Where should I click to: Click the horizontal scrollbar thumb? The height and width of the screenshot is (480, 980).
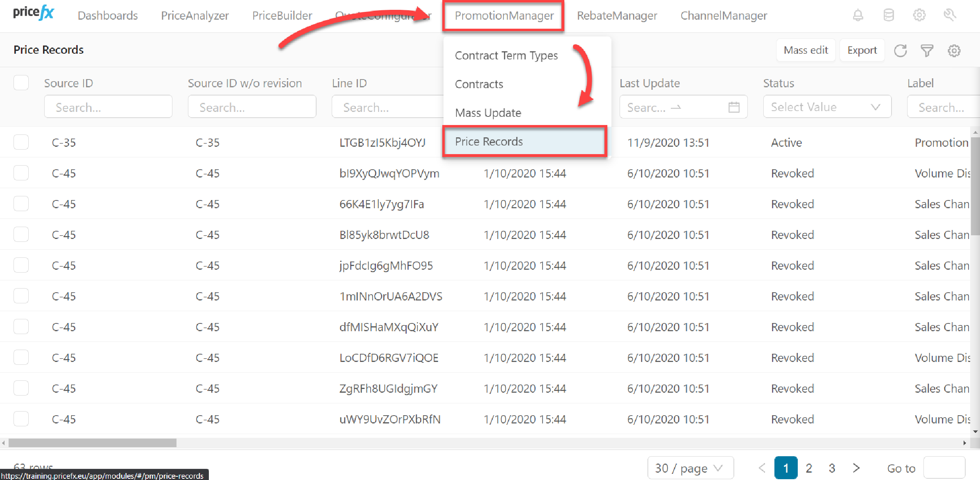(x=92, y=443)
